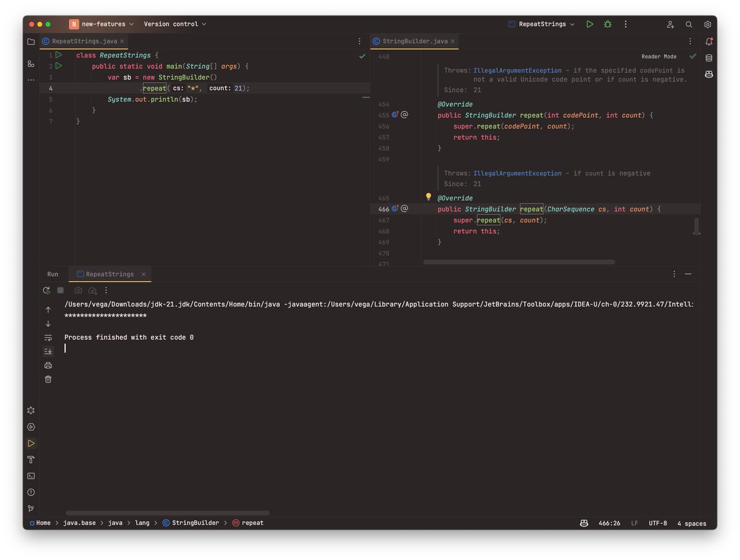Viewport: 740px width, 560px height.
Task: Open the Terminal tool window
Action: pos(31,476)
